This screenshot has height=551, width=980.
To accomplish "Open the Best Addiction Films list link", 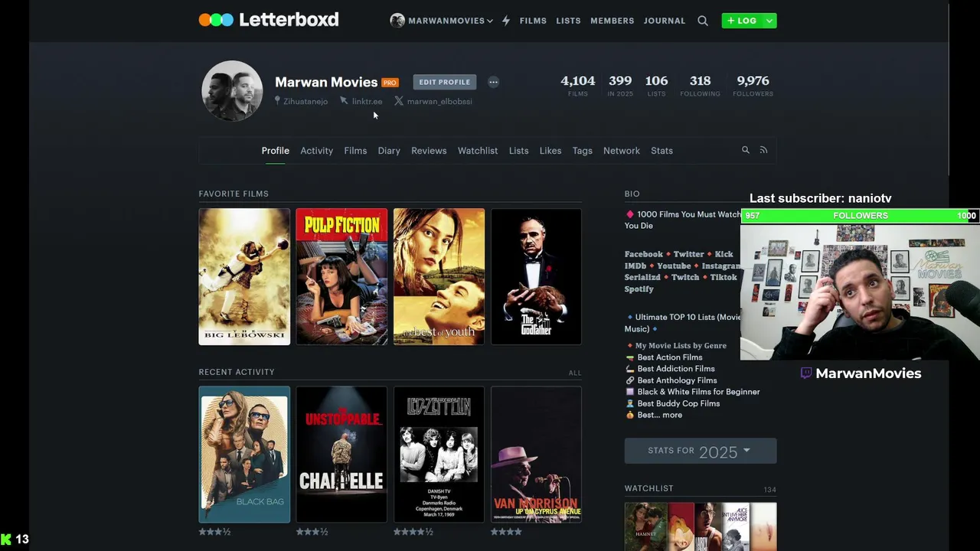I will 676,369.
